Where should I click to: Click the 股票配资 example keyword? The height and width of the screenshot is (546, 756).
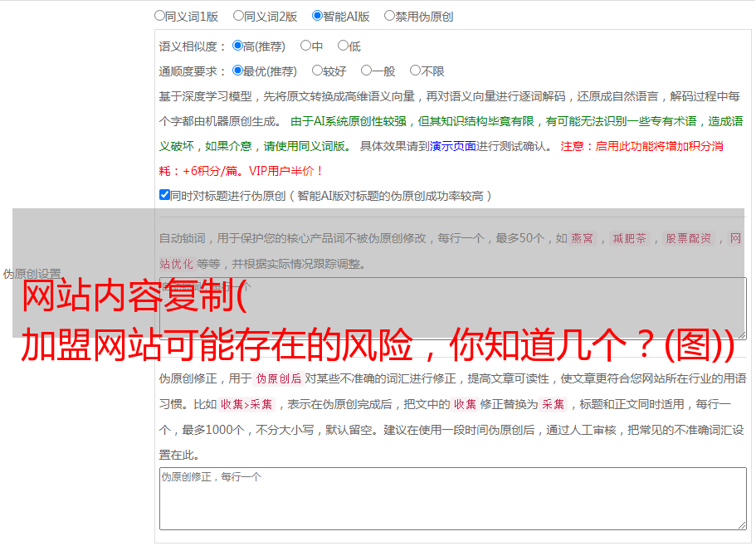(688, 238)
